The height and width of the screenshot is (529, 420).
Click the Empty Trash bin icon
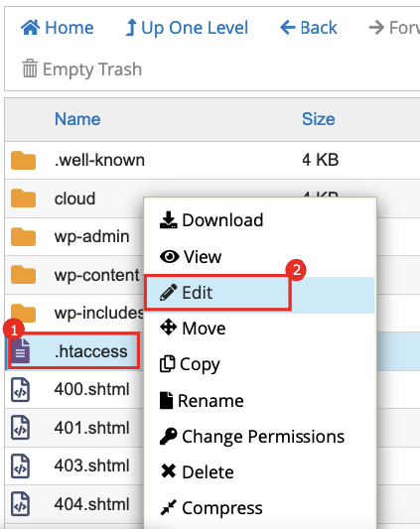tap(30, 68)
